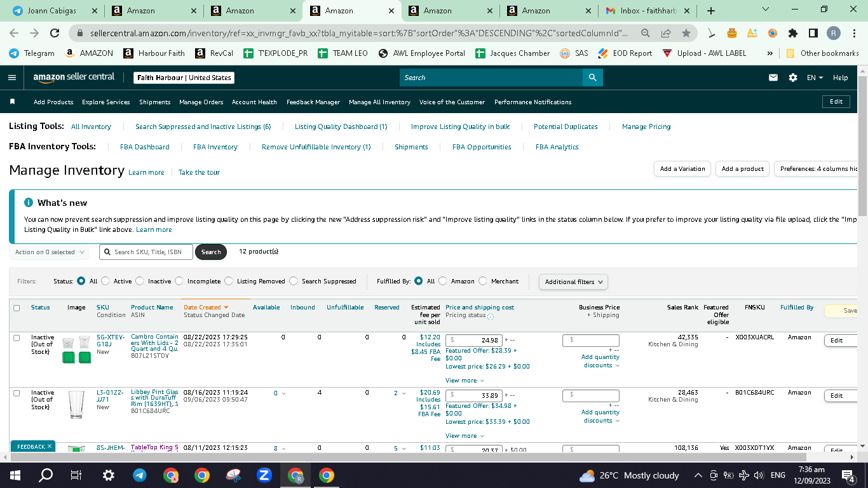Open Windows Settings gear on taskbar
The width and height of the screenshot is (868, 488).
click(x=108, y=475)
